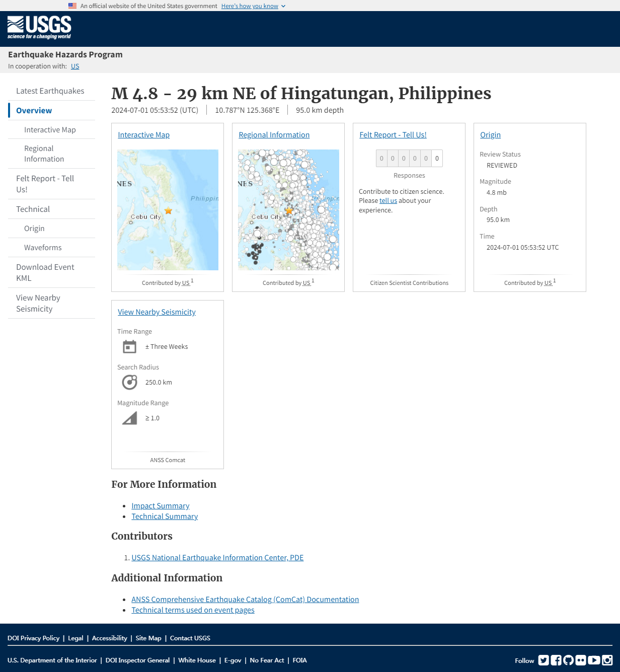Click US contributor abbreviation in Origin card
Viewport: 620px width, 672px height.
coord(548,283)
